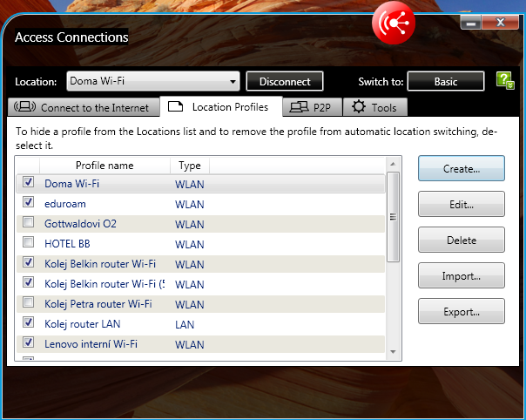Tick the HOTEL BB profile checkbox
Image resolution: width=526 pixels, height=420 pixels.
coord(29,243)
